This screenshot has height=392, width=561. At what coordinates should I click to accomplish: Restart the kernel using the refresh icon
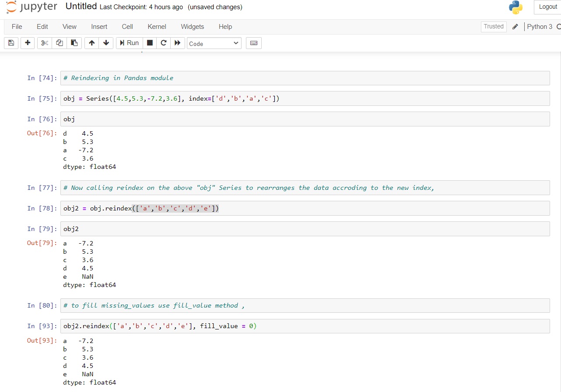click(x=163, y=42)
